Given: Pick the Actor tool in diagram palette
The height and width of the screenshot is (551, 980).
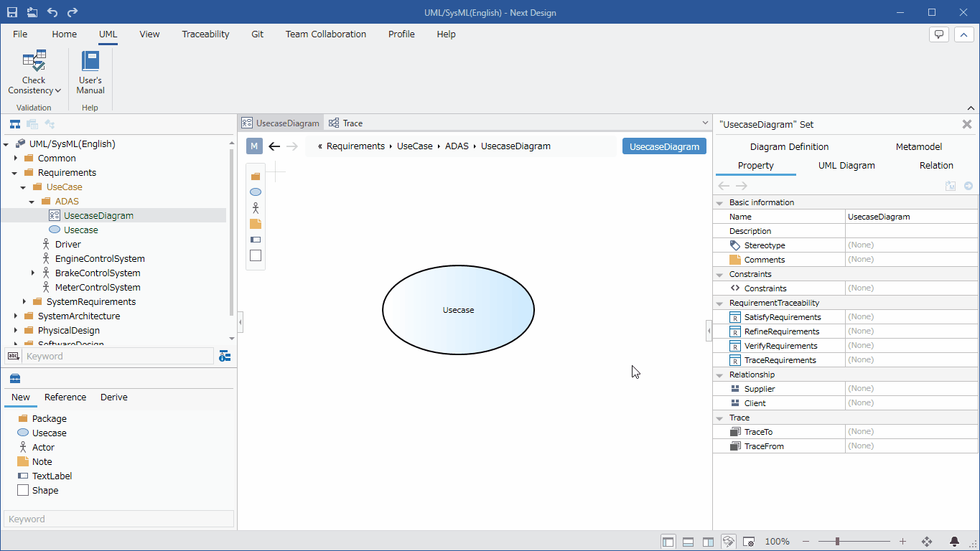Looking at the screenshot, I should click(x=256, y=208).
